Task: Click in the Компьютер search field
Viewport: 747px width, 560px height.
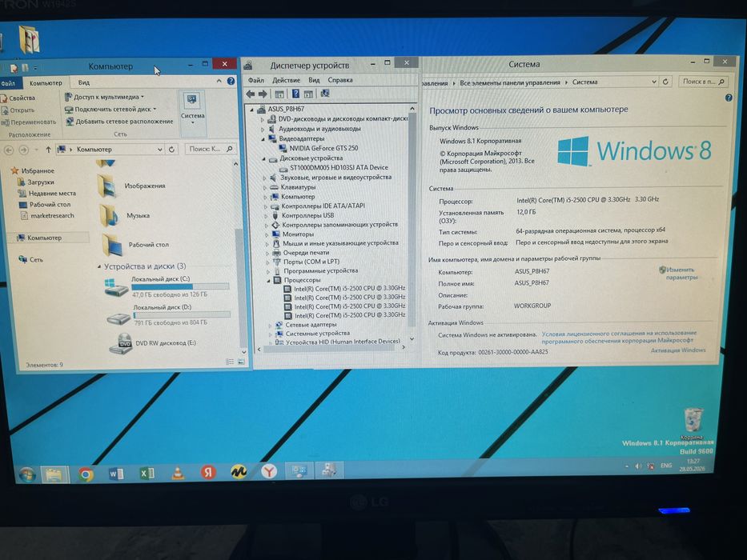Action: [x=210, y=149]
